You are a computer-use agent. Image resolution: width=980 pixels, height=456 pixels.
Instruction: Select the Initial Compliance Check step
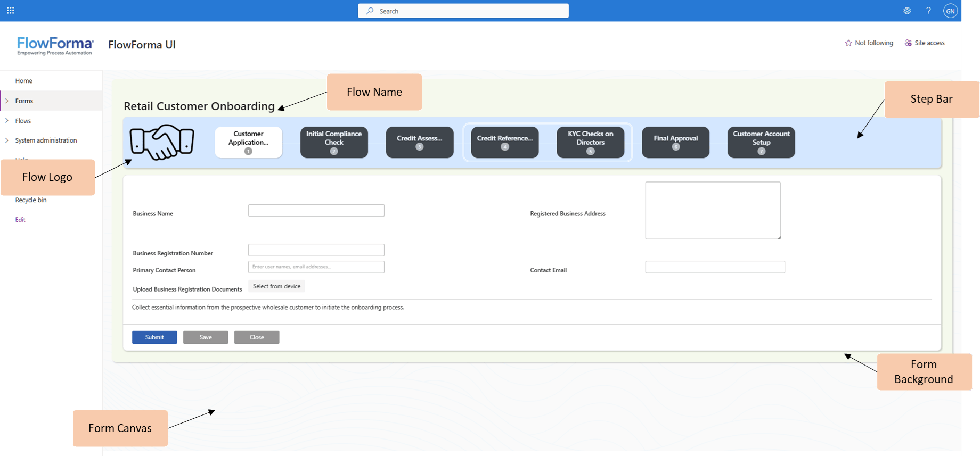(334, 143)
